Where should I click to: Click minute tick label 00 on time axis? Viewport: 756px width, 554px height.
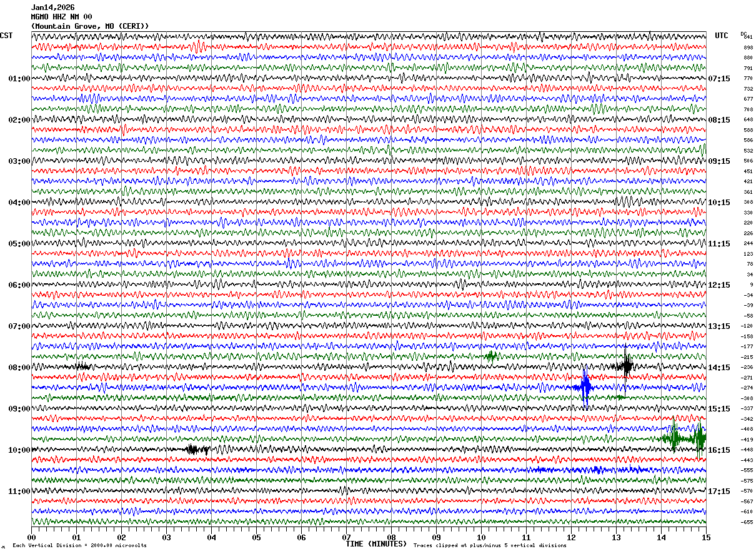point(31,537)
